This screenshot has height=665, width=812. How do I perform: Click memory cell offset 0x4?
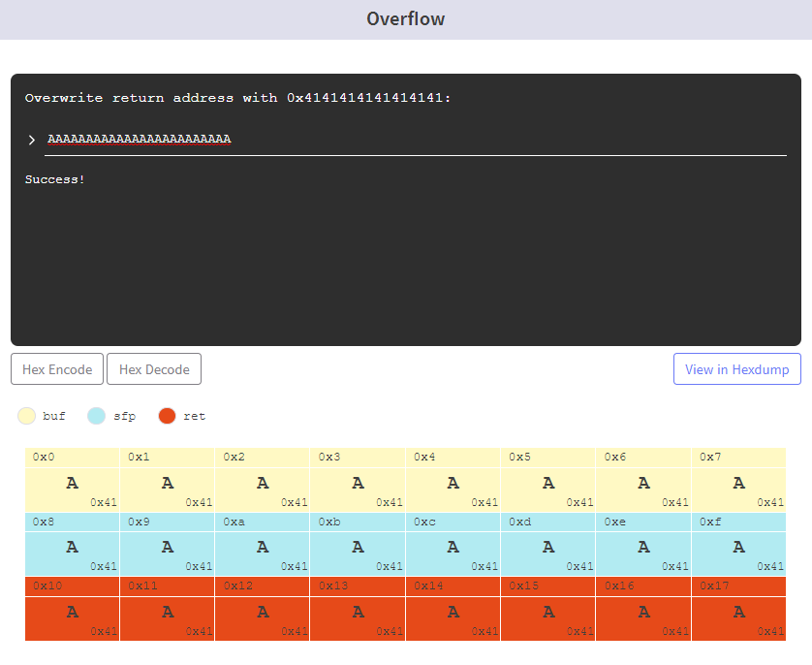click(x=453, y=480)
